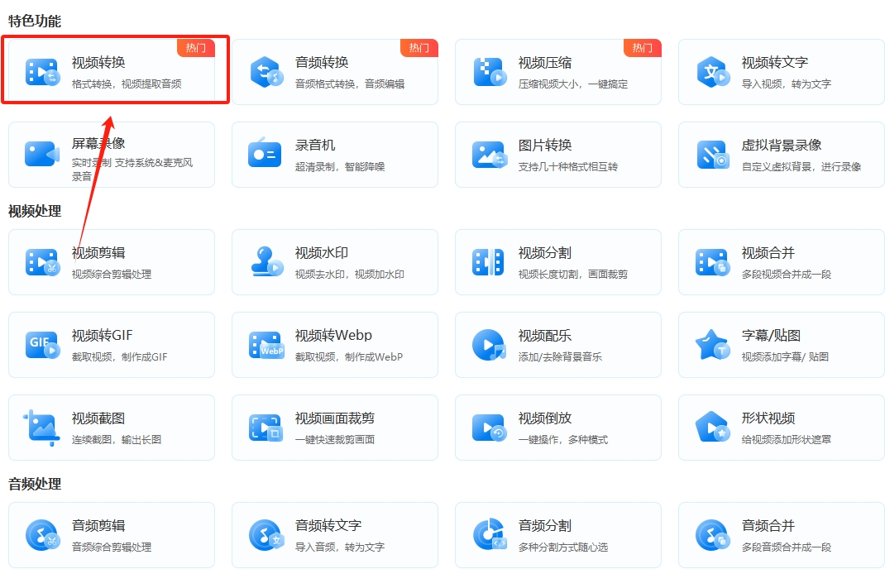Click the 视频分割 split icon
Viewport: 885px width, 588px height.
point(488,262)
